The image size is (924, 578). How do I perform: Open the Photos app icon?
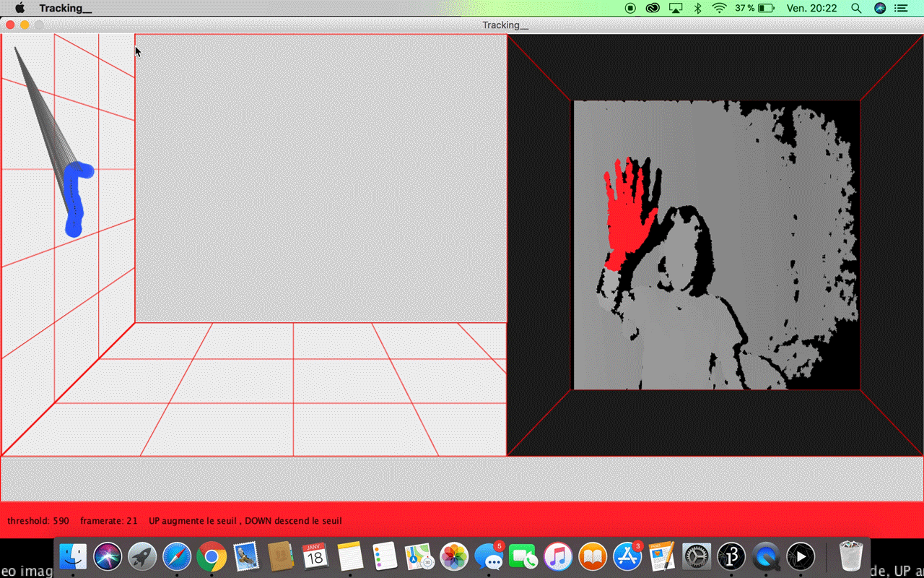tap(454, 557)
